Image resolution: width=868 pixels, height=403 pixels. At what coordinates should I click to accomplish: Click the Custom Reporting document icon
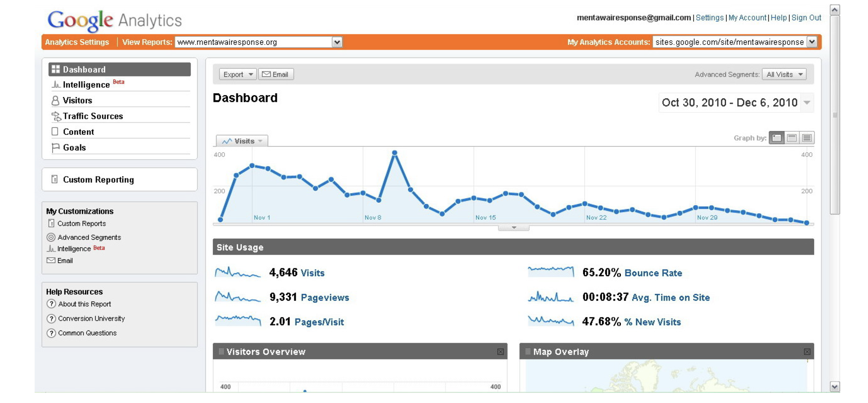[x=55, y=179]
